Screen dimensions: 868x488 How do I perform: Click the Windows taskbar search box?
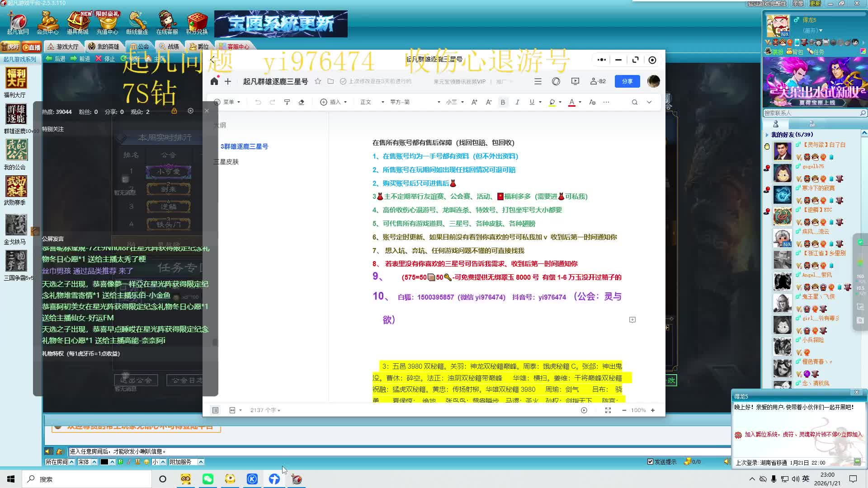tap(86, 479)
